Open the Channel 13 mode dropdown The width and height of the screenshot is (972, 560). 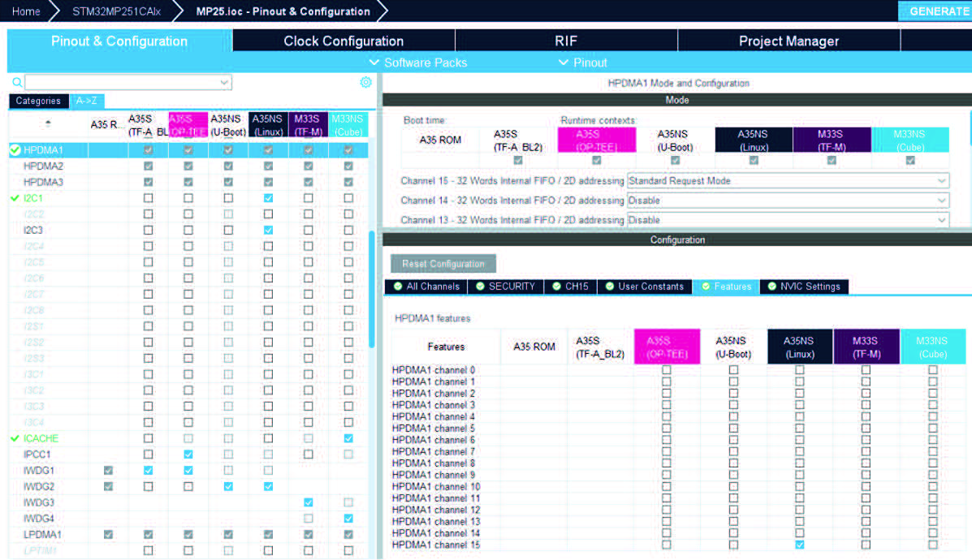(x=788, y=220)
